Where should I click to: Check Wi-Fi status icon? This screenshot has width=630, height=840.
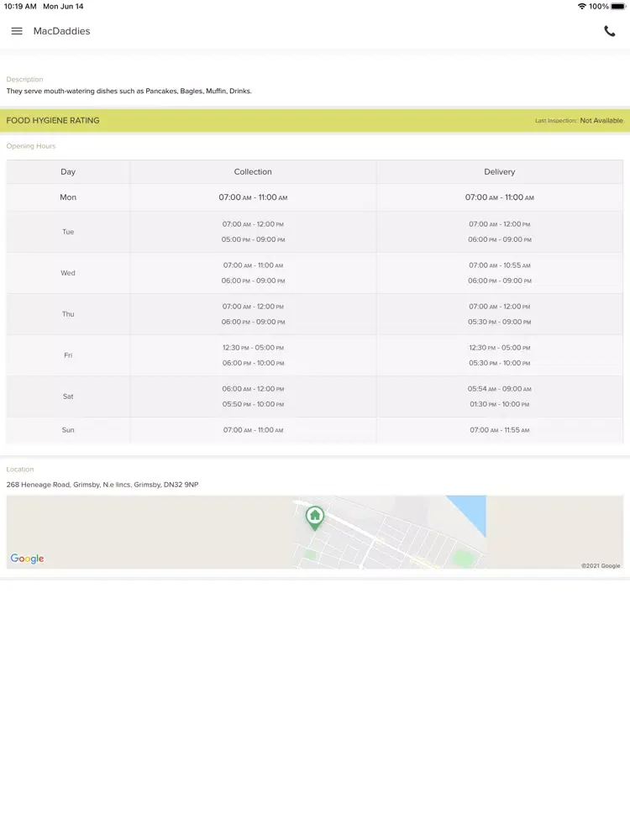pos(582,7)
